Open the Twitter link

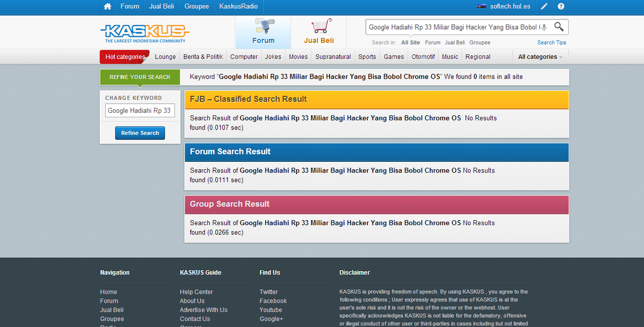[x=269, y=292]
